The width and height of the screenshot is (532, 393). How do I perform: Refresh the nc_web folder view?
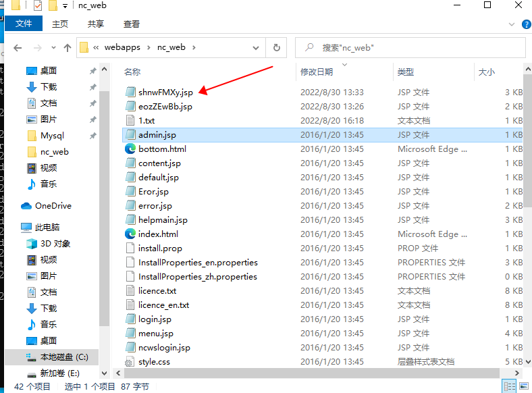pyautogui.click(x=277, y=47)
